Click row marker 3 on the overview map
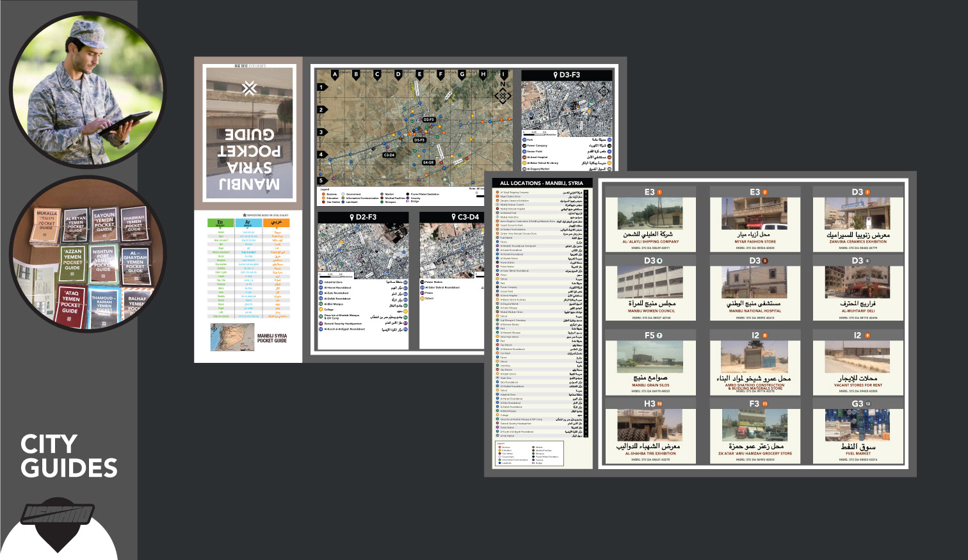968x560 pixels. point(321,132)
